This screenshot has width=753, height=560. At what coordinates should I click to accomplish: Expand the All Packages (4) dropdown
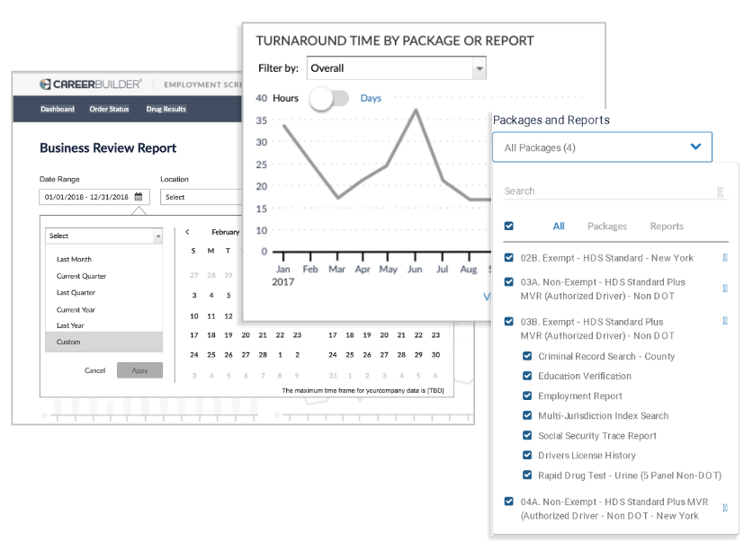(x=602, y=147)
